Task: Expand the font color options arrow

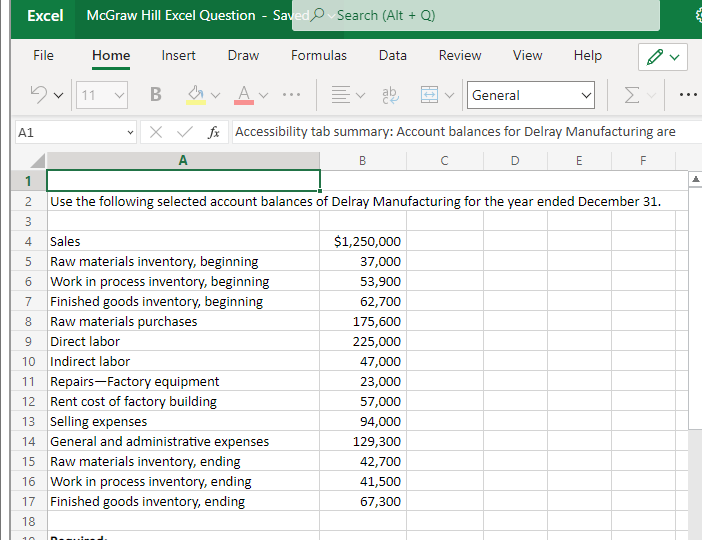Action: click(x=264, y=95)
